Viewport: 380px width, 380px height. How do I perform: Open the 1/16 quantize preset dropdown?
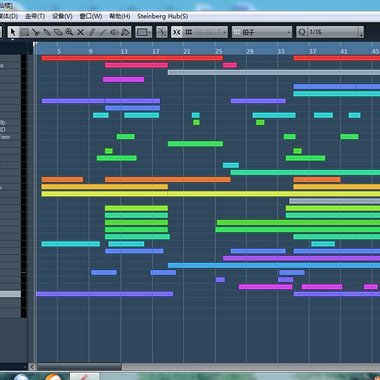335,32
